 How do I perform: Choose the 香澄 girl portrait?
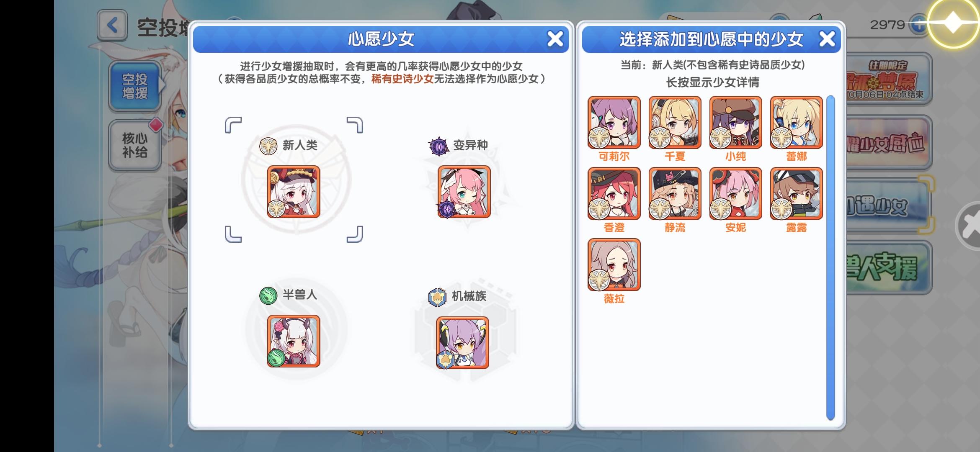(x=614, y=194)
